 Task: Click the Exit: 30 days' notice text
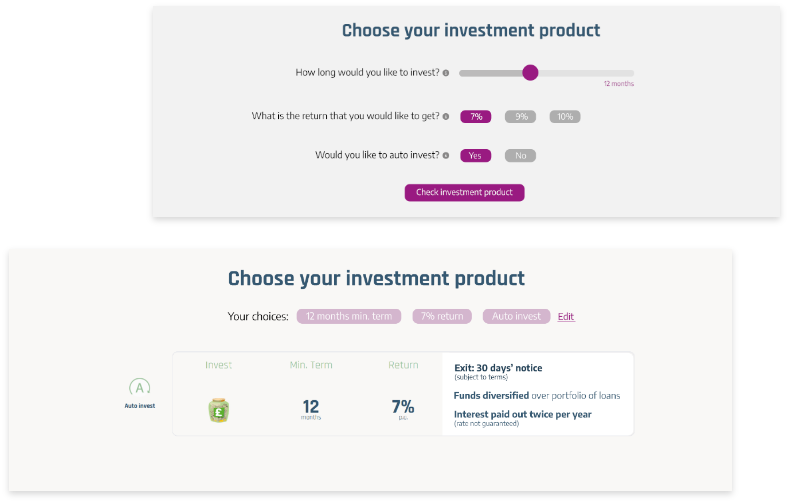point(498,369)
